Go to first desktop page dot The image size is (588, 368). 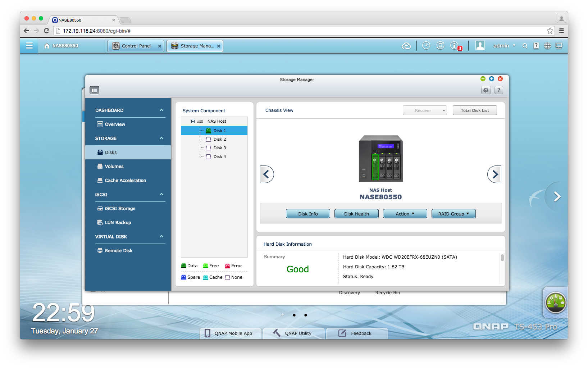283,315
